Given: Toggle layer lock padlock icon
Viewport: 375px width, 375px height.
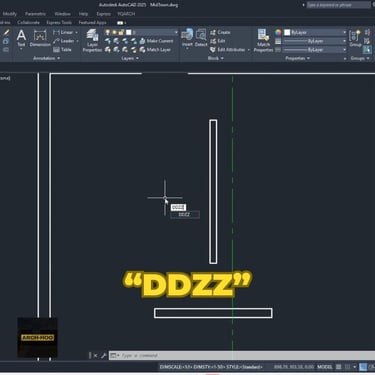Looking at the screenshot, I should pos(121,32).
